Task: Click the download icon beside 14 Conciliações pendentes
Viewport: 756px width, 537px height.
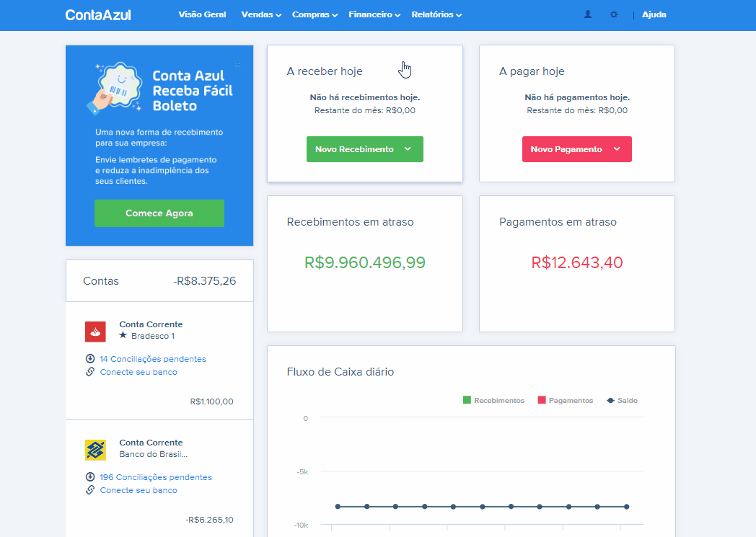Action: pyautogui.click(x=90, y=358)
